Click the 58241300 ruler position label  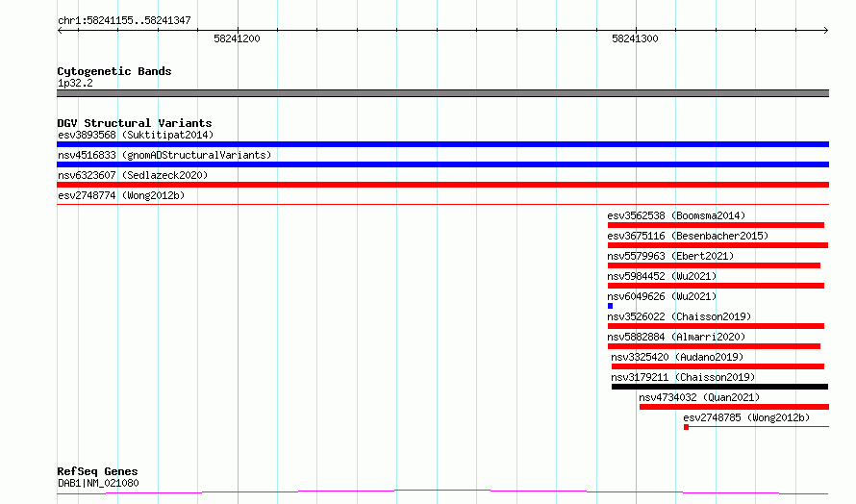pyautogui.click(x=635, y=38)
